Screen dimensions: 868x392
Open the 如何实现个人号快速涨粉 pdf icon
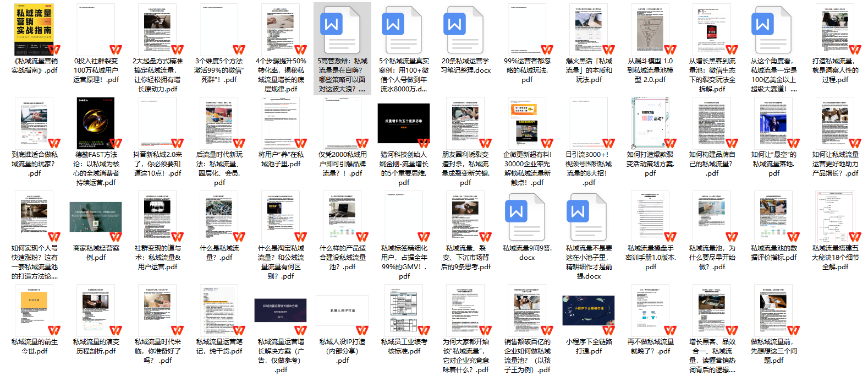pos(34,216)
